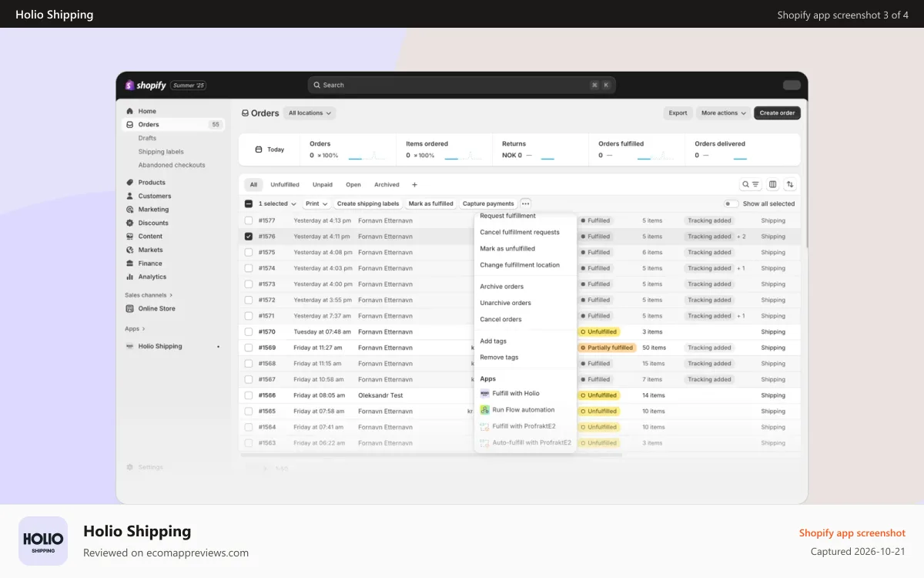Switch to the Open tab

(353, 185)
